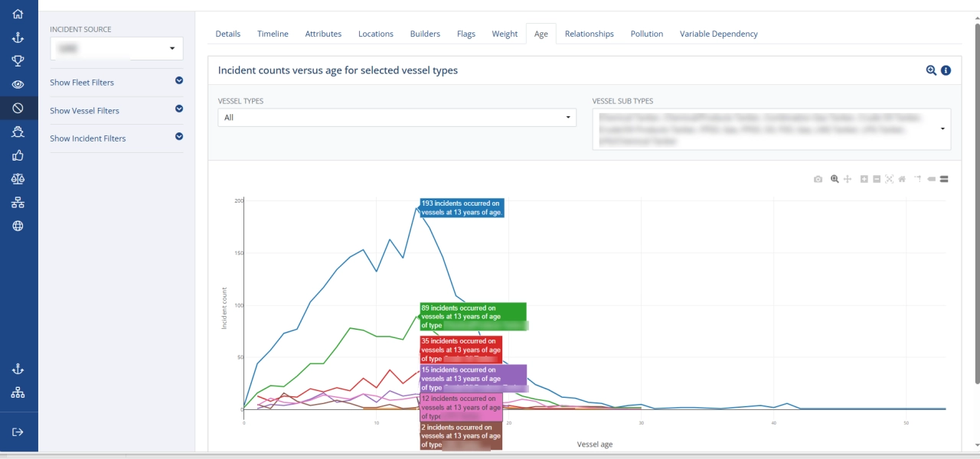Download plot as PNG camera icon
This screenshot has width=980, height=459.
(x=818, y=179)
